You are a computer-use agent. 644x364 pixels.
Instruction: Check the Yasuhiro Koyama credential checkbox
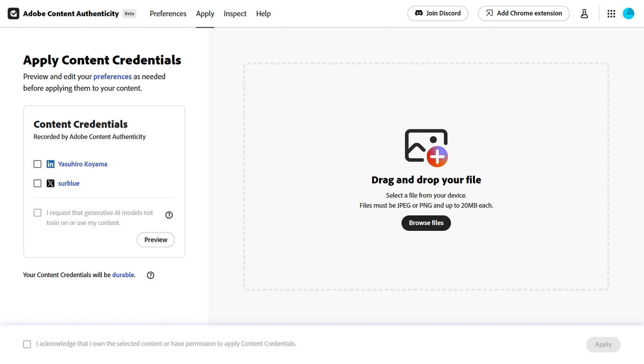(x=37, y=164)
